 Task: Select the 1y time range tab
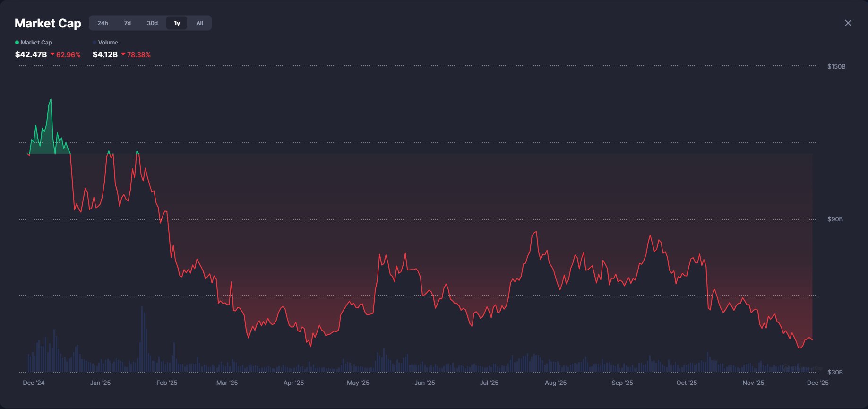pos(177,23)
